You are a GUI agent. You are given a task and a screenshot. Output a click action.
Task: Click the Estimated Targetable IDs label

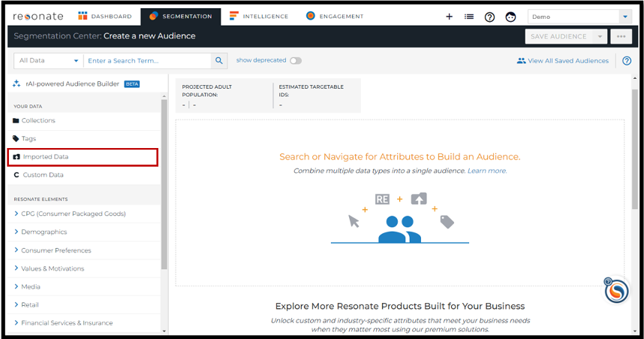311,90
